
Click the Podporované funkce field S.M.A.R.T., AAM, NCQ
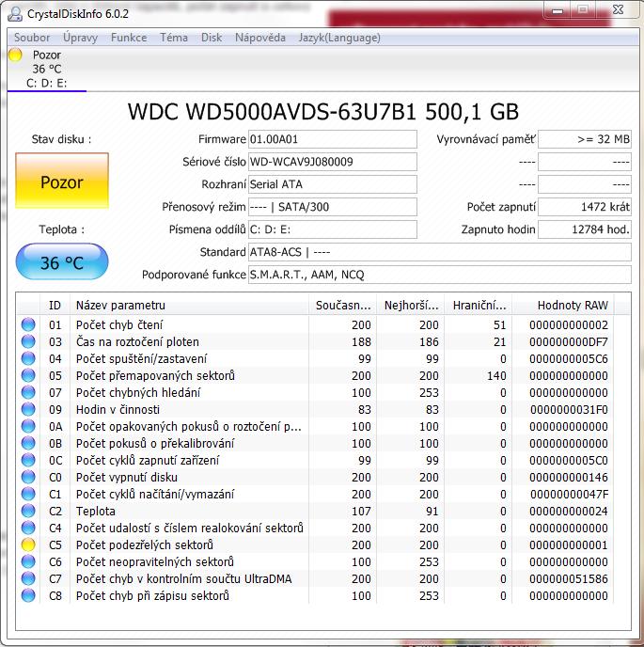[x=440, y=275]
